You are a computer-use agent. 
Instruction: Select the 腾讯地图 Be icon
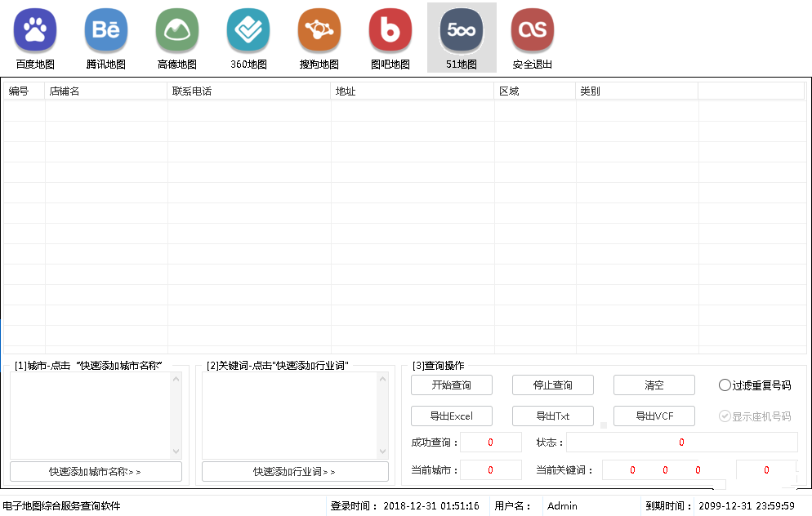pyautogui.click(x=105, y=38)
